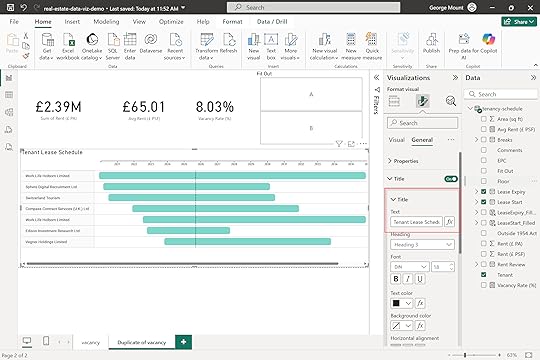Viewport: 540px width, 360px height.
Task: Open the Analytics magnifier icon
Action: coord(450,101)
